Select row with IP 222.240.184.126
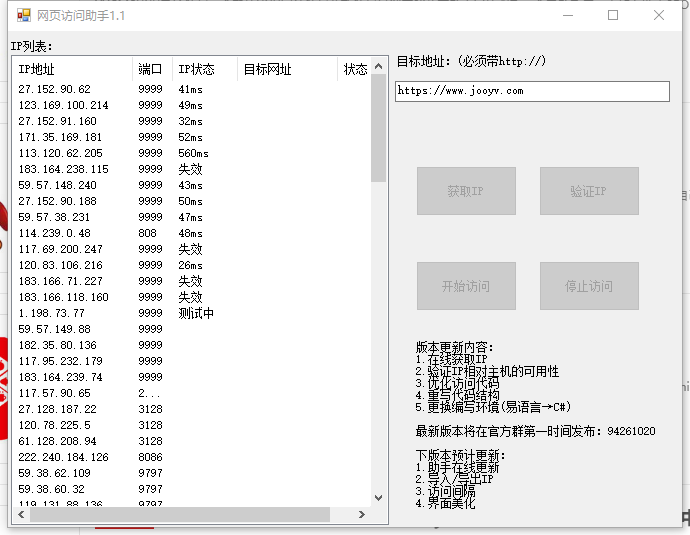690x535 pixels. (192, 457)
